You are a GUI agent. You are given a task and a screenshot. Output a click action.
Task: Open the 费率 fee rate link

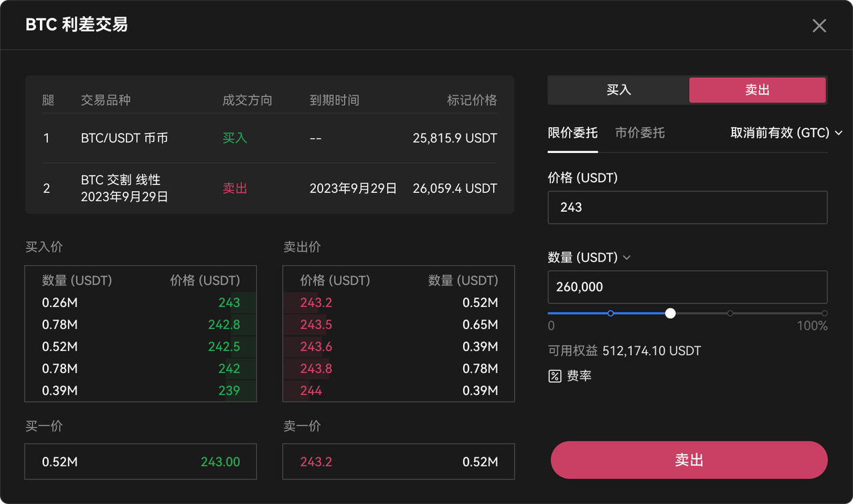[x=579, y=376]
